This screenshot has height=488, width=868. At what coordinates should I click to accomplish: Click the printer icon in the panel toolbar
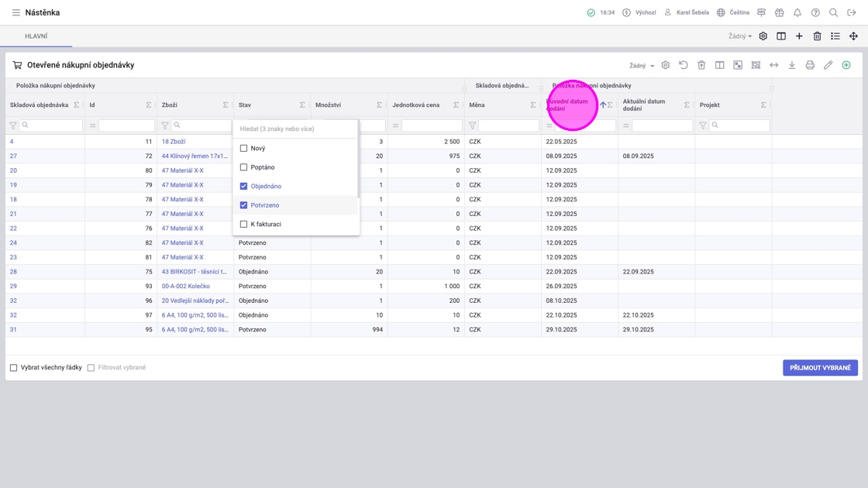click(x=810, y=65)
